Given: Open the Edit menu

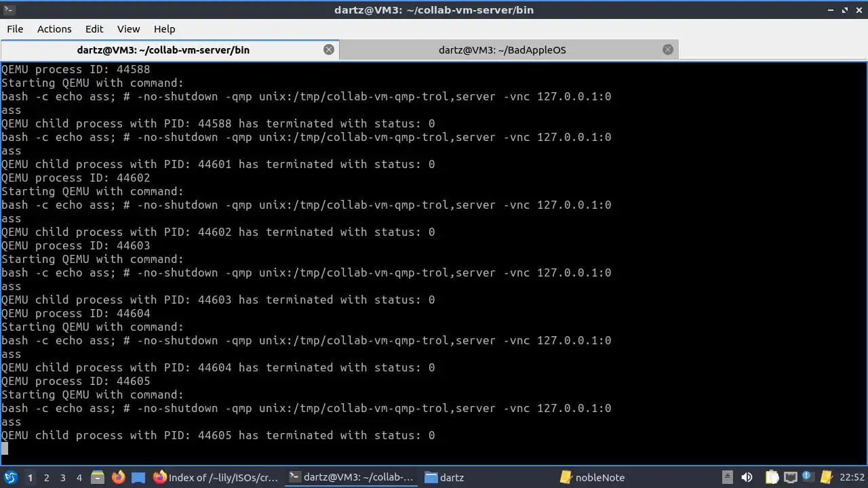Looking at the screenshot, I should (x=94, y=29).
